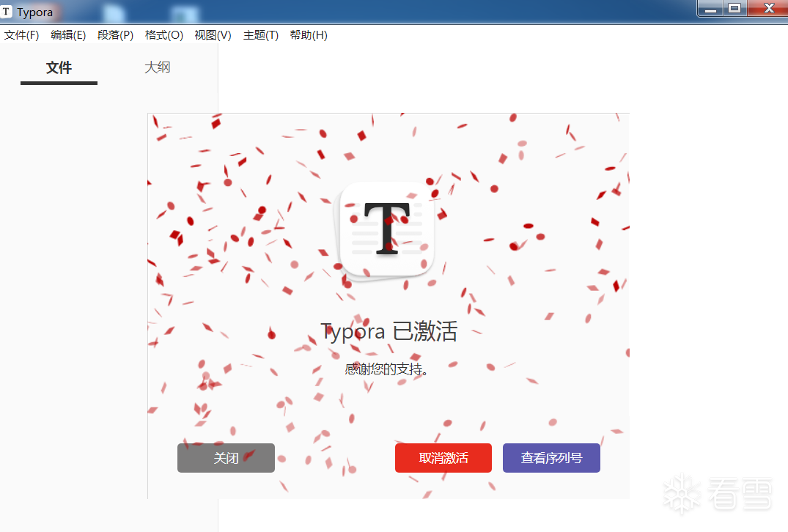The width and height of the screenshot is (788, 532).
Task: Close the Typora window
Action: (x=768, y=9)
